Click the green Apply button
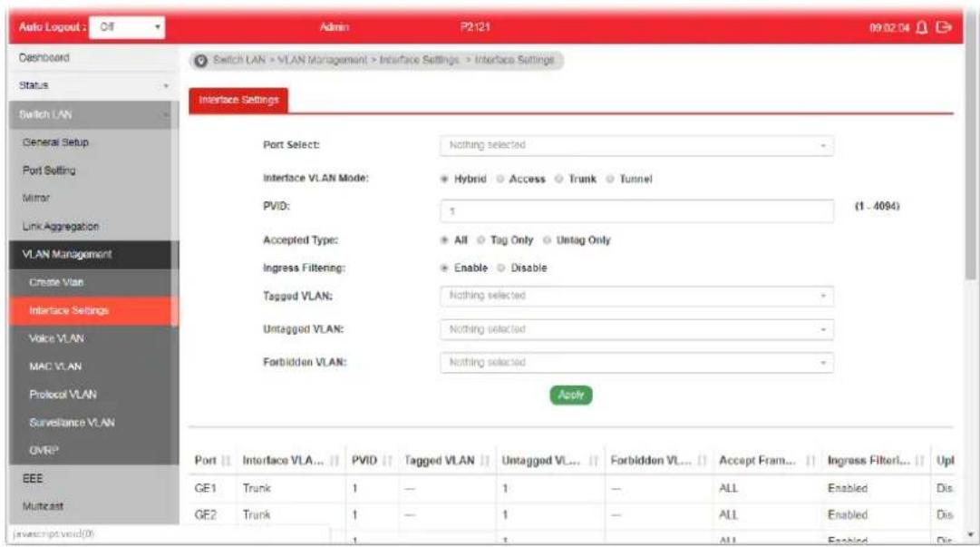980x547 pixels. (x=570, y=396)
